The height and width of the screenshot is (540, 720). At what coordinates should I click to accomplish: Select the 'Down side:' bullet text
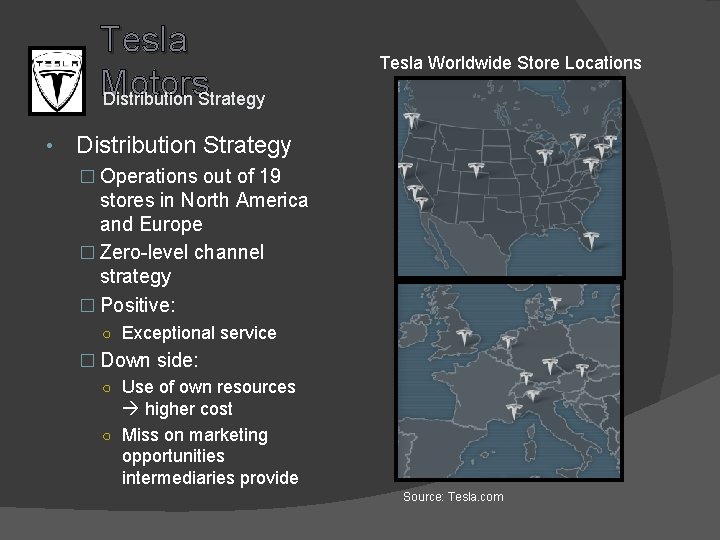149,360
